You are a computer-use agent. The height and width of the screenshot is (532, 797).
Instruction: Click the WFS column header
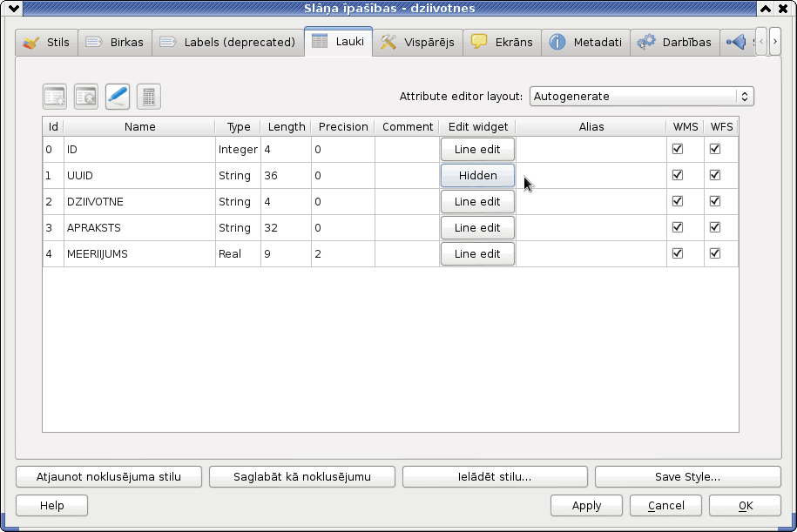[x=721, y=127]
